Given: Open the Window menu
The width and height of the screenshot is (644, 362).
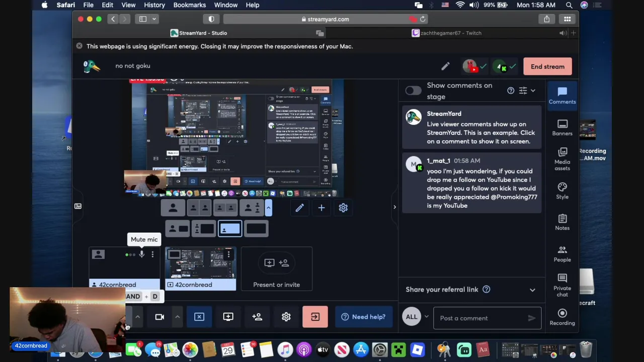Looking at the screenshot, I should (226, 5).
